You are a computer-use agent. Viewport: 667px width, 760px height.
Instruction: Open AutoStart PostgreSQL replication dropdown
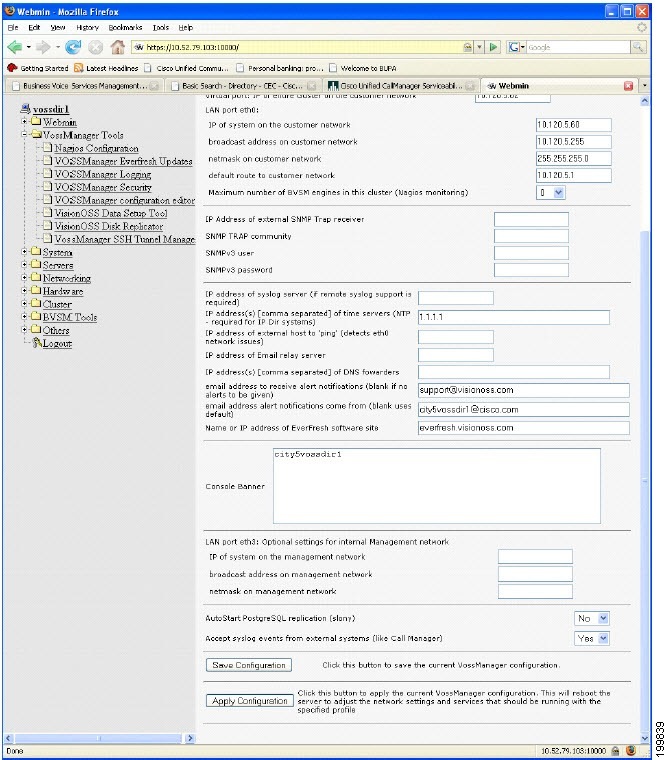[591, 618]
